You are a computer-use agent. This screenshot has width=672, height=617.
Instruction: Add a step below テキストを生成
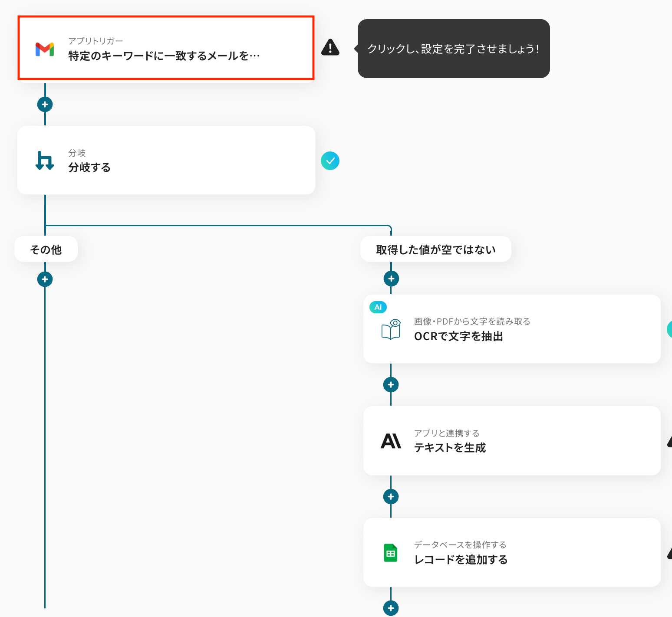tap(391, 497)
